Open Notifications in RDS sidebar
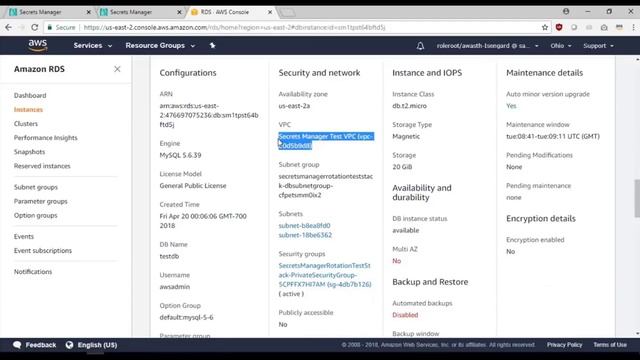Viewport: 640px width, 360px height. point(33,271)
